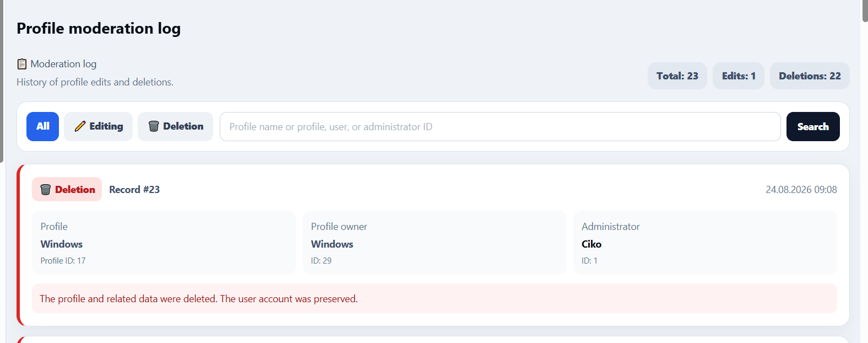Click the 24.08.2026 09:08 timestamp
The height and width of the screenshot is (343, 868).
coord(801,190)
